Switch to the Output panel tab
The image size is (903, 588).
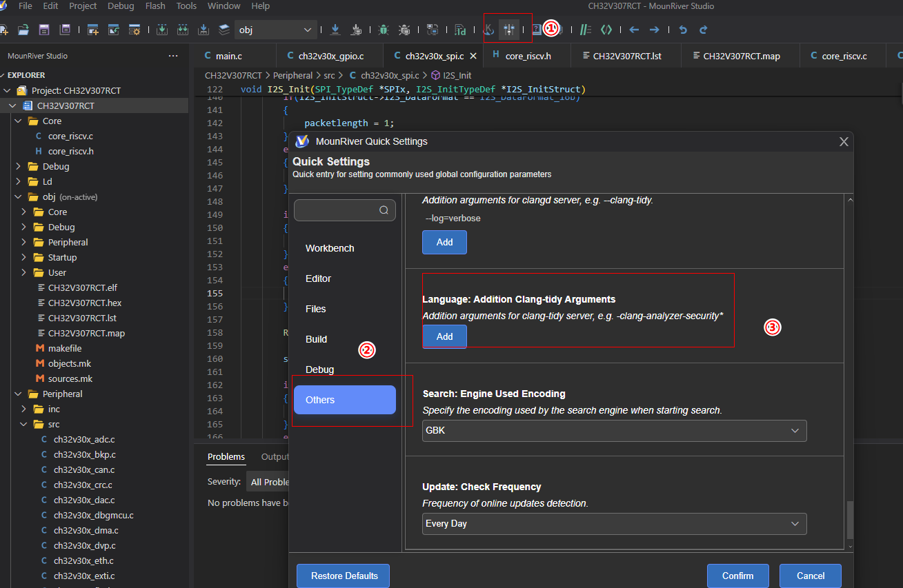click(x=275, y=456)
